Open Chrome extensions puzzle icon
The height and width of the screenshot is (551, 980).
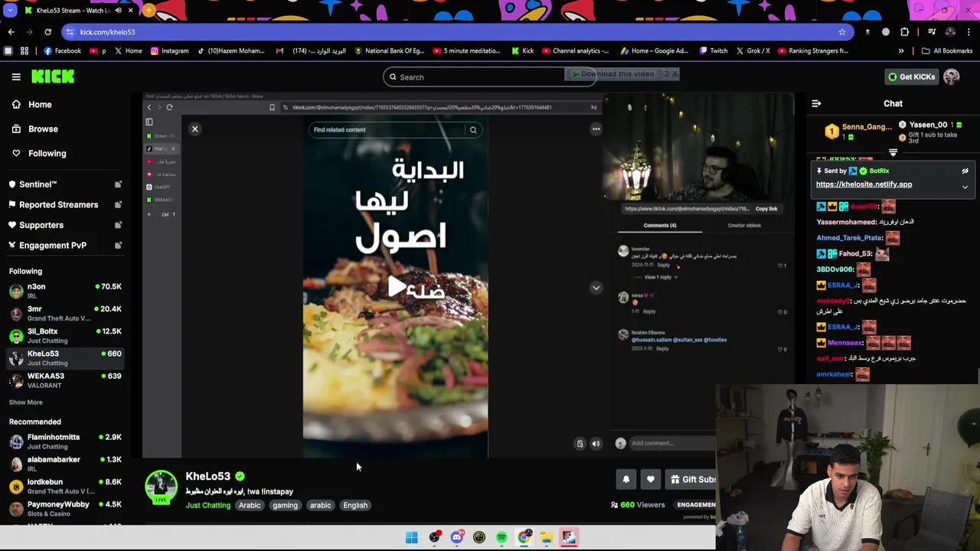point(905,32)
